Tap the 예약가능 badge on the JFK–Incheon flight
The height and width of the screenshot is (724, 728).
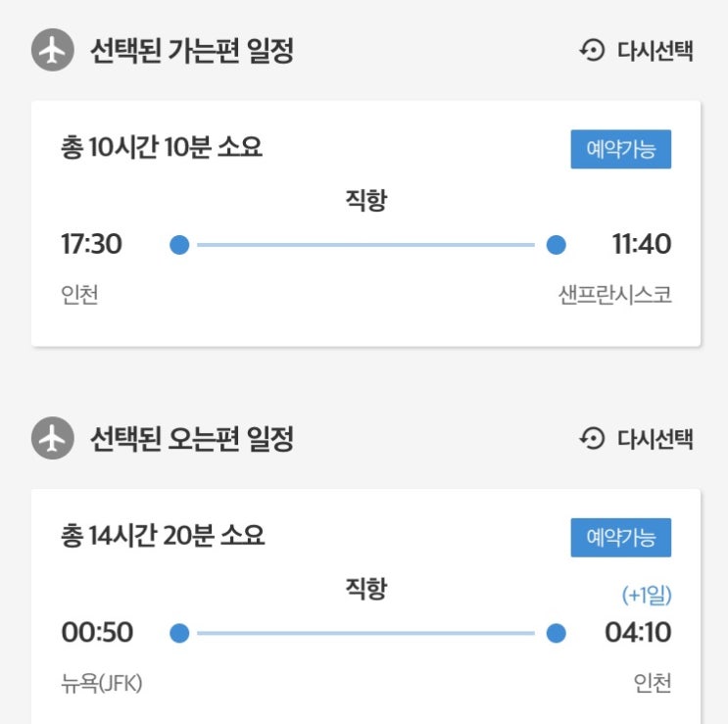pyautogui.click(x=620, y=538)
